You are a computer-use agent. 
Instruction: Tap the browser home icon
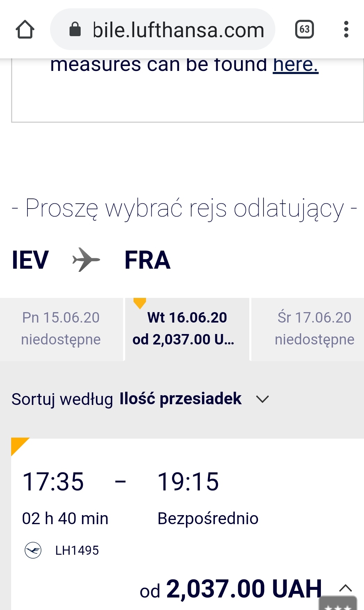(x=25, y=30)
